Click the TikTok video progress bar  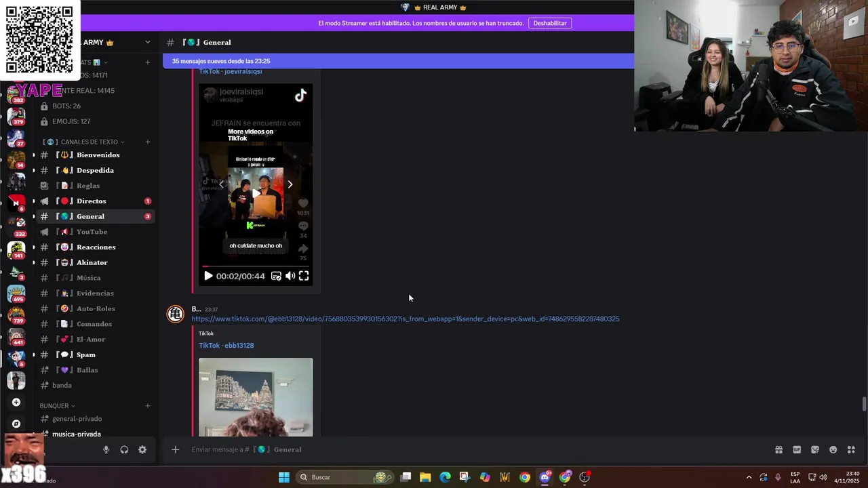[x=256, y=266]
